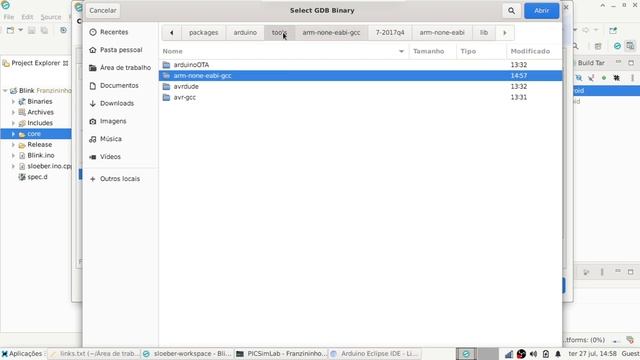Open search in the file chooser
This screenshot has height=360, width=640.
coord(511,11)
